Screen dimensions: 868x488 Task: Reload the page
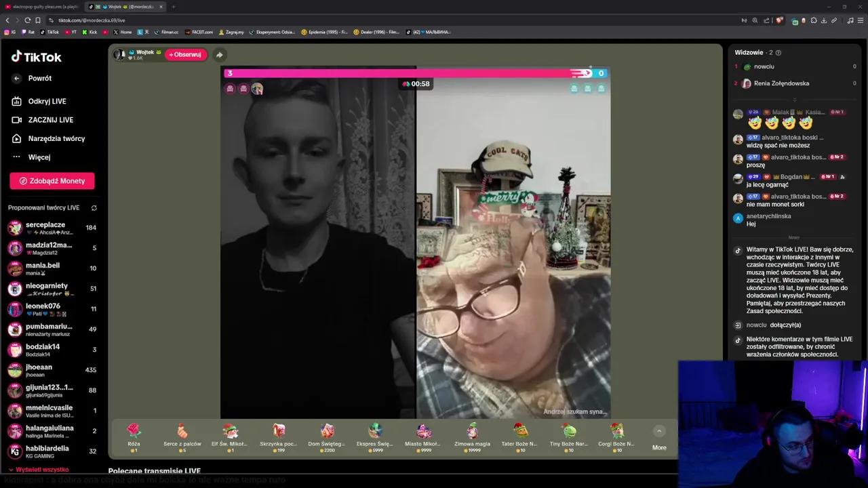(27, 20)
